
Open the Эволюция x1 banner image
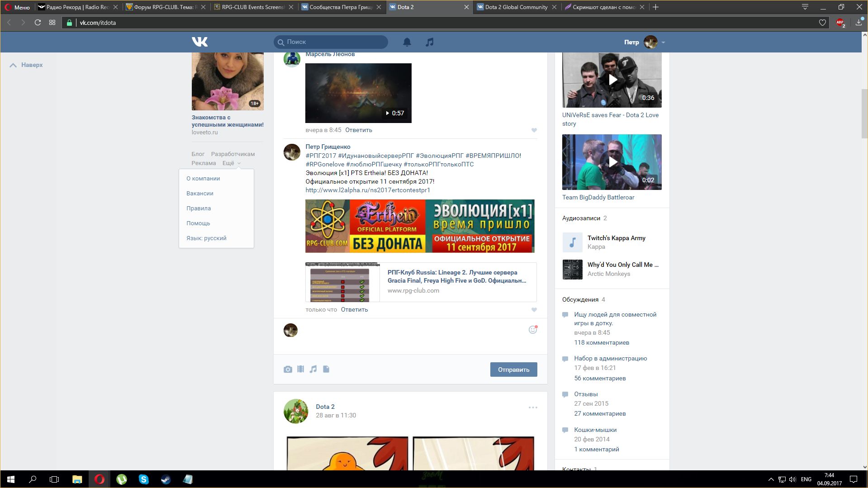pyautogui.click(x=420, y=226)
